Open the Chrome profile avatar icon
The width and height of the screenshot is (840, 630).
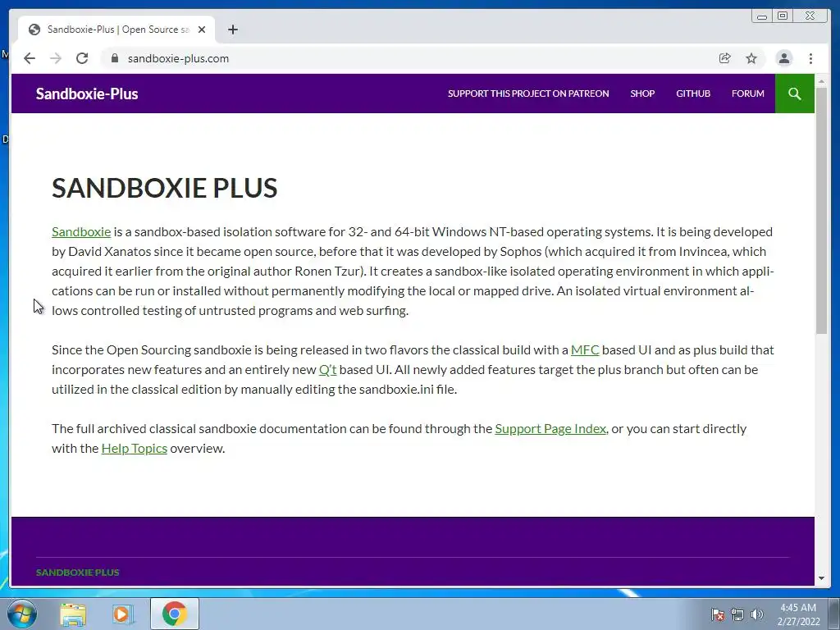pos(783,58)
